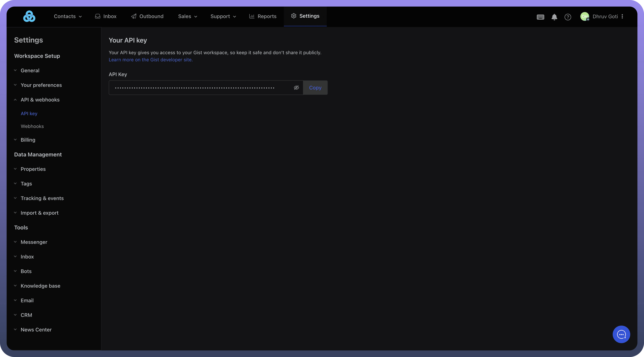Click the Gist logo icon

pos(29,16)
